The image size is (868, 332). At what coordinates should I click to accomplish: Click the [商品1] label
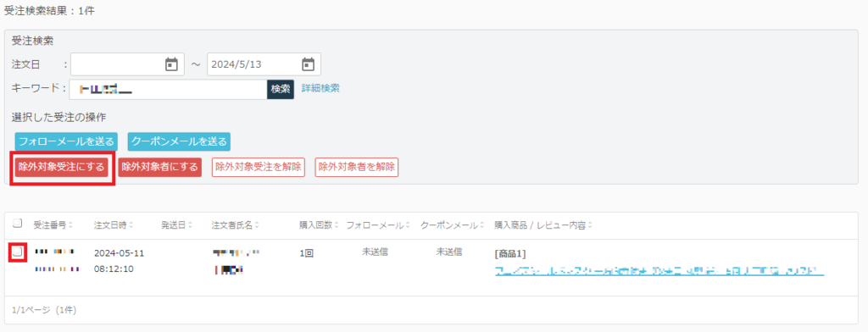[x=509, y=254]
